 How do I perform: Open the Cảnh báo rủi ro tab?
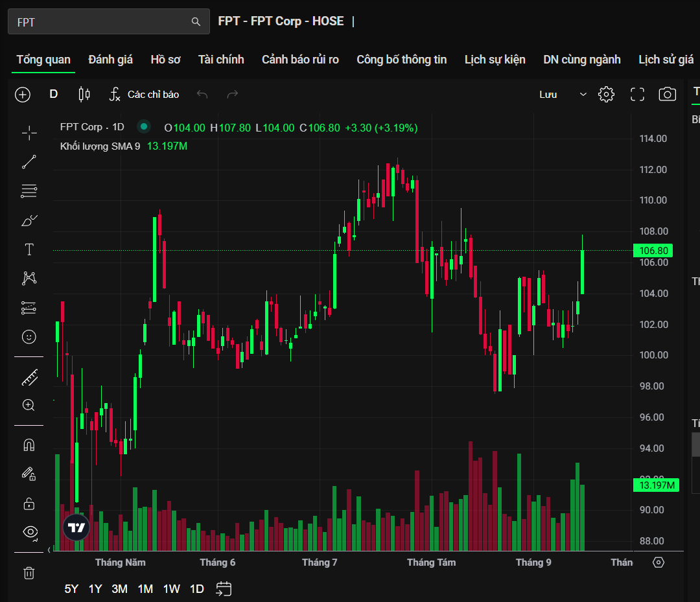click(x=300, y=60)
